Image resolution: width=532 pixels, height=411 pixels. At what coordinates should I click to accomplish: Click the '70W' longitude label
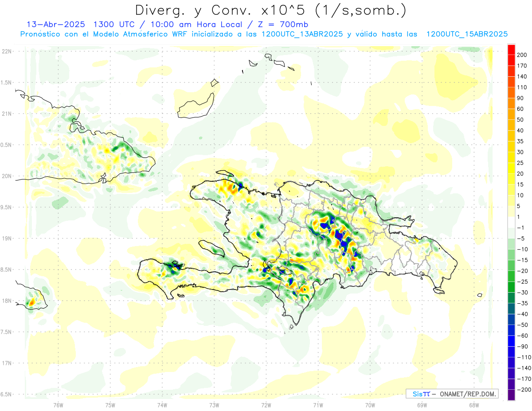coord(370,404)
